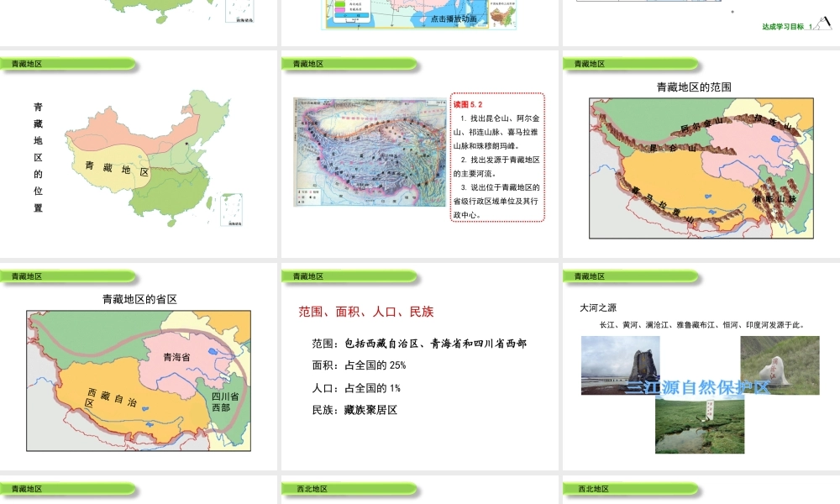
Task: Click the vertical text 青藏地区的位置
Action: [x=38, y=157]
